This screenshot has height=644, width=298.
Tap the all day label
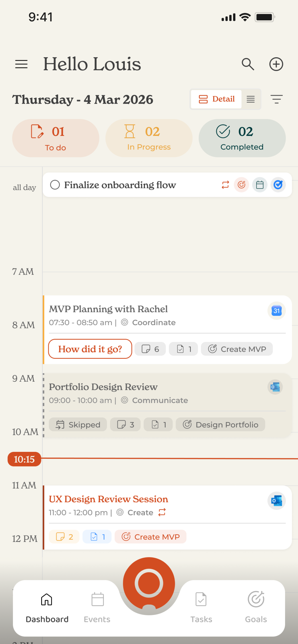pos(24,187)
